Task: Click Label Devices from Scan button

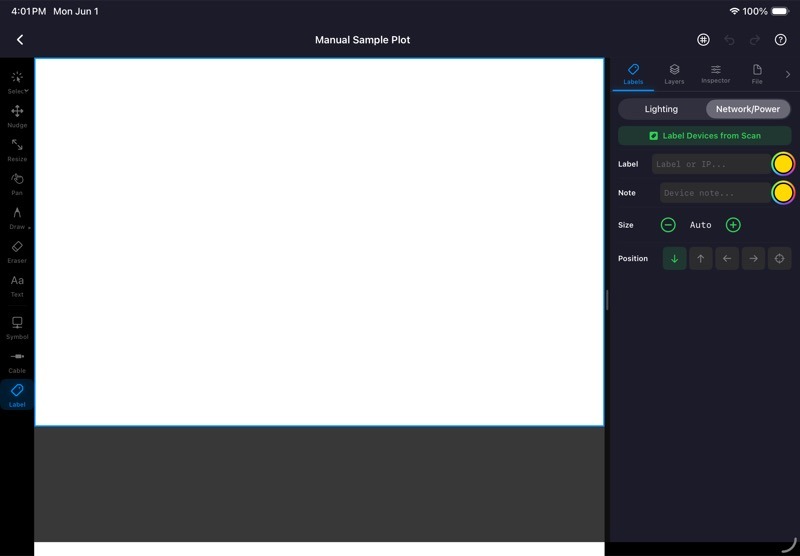Action: (x=705, y=136)
